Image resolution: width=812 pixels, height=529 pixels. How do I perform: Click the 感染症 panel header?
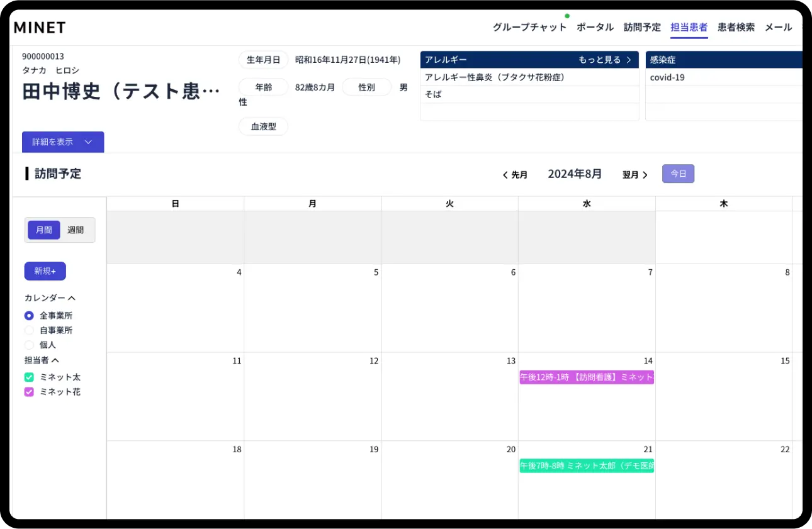click(x=724, y=60)
